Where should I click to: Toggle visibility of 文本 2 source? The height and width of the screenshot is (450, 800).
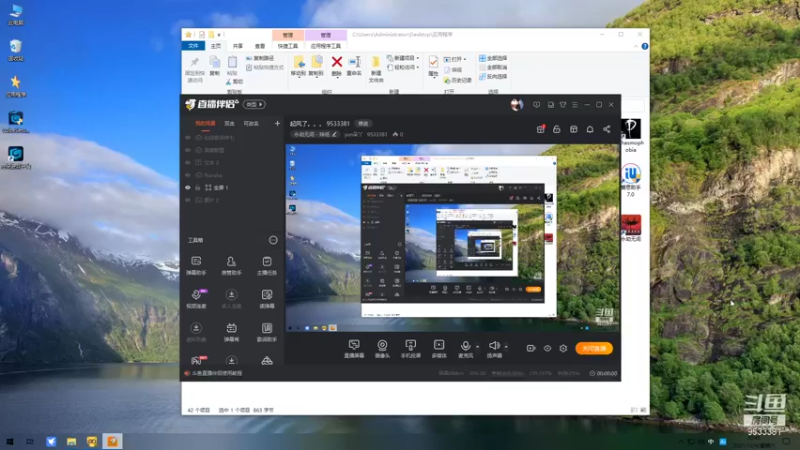[188, 163]
